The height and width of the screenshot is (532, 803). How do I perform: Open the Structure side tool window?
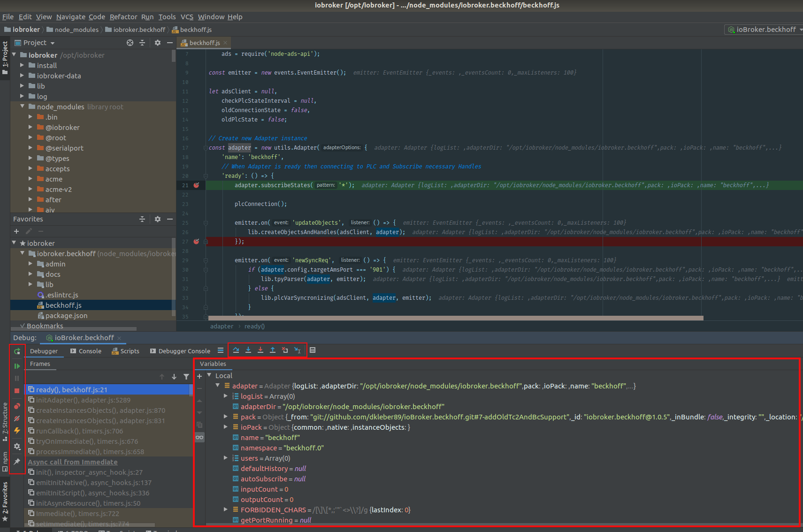click(x=5, y=421)
